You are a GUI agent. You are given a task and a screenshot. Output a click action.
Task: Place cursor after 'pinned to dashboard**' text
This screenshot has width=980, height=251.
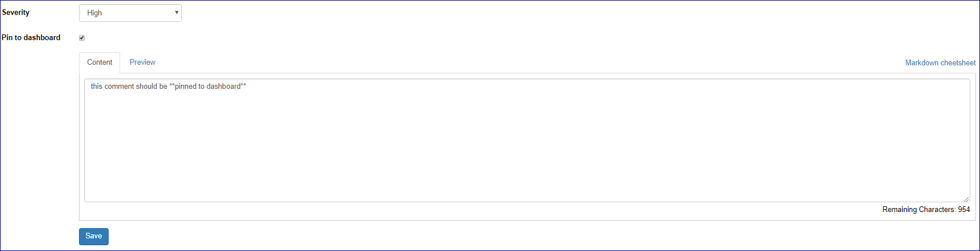pos(247,87)
